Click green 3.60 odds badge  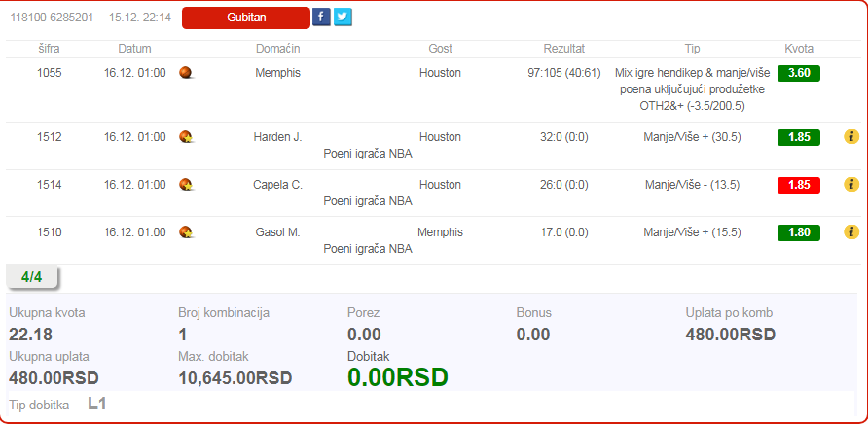(x=799, y=73)
